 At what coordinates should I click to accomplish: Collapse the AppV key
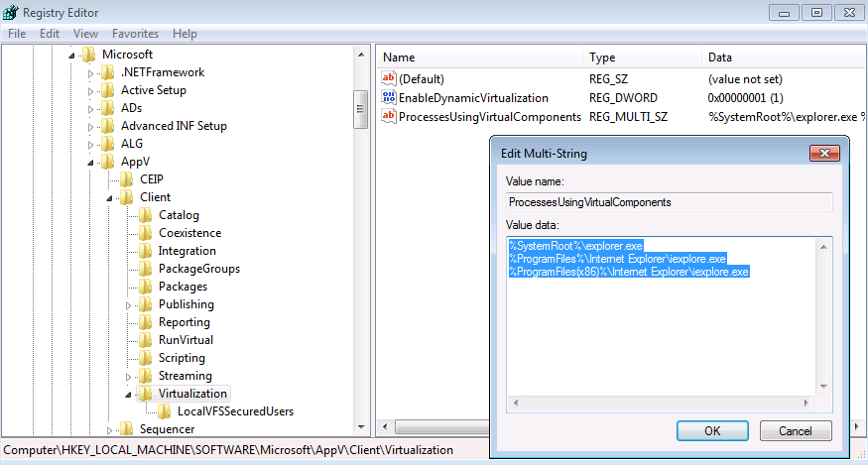click(90, 163)
